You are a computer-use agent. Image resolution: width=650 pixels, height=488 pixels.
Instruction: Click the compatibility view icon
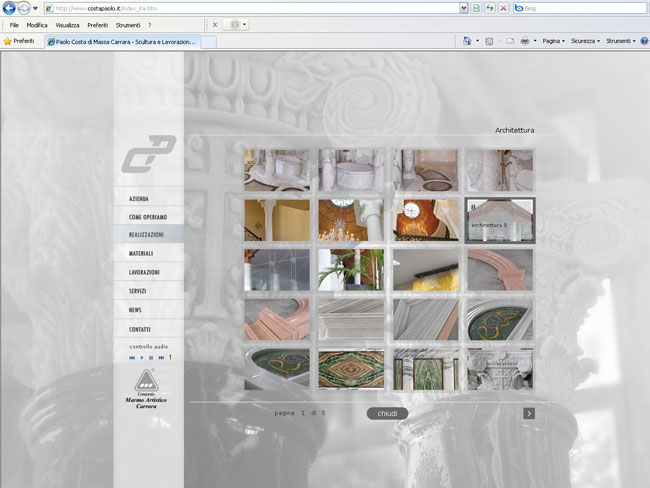click(476, 8)
